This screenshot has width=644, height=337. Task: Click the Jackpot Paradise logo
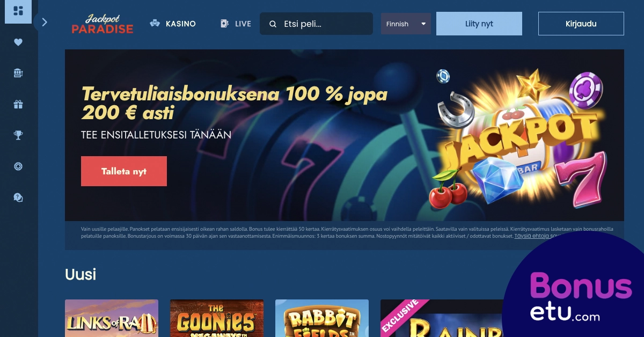point(103,24)
